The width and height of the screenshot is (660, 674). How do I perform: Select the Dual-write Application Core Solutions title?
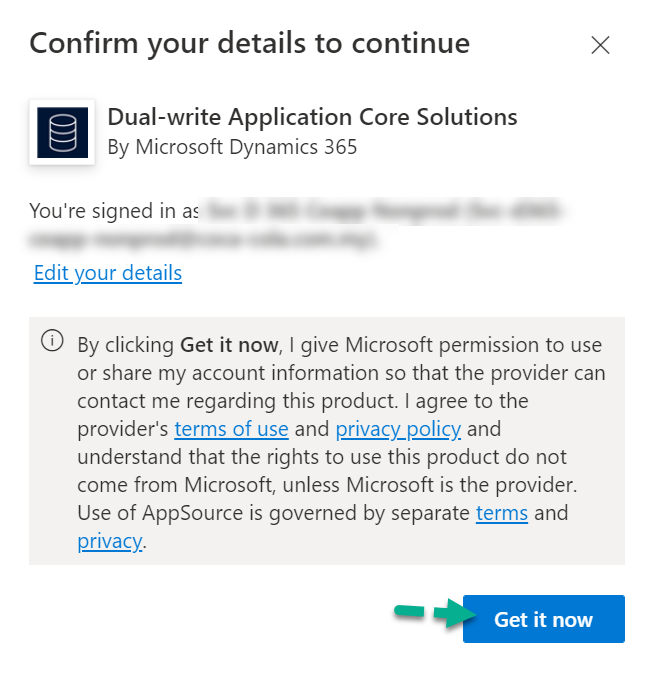[x=312, y=117]
